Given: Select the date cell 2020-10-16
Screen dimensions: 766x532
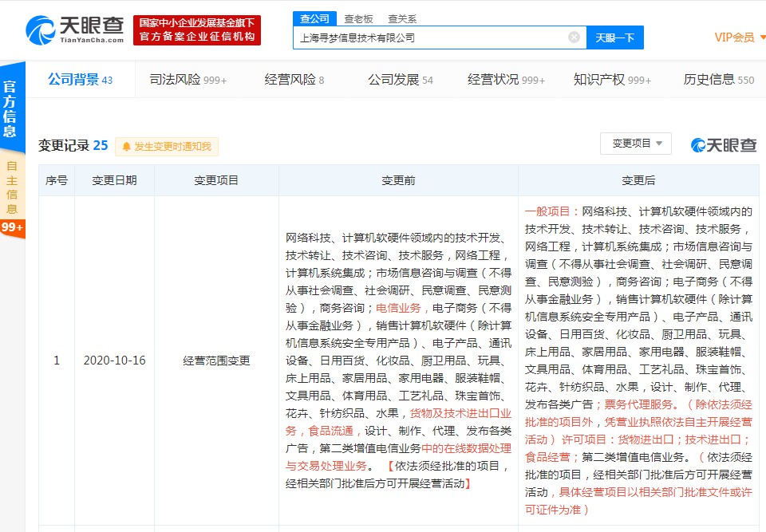Looking at the screenshot, I should click(x=114, y=361).
